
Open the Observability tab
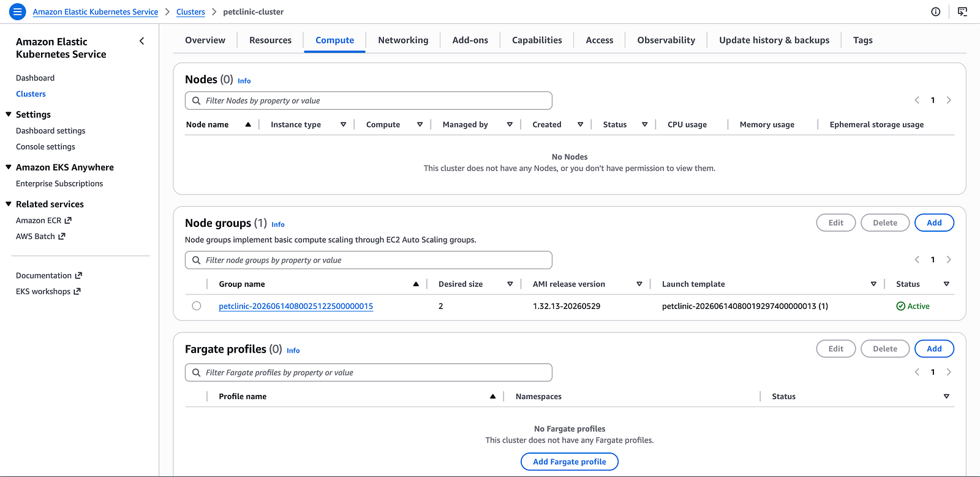[x=666, y=40]
